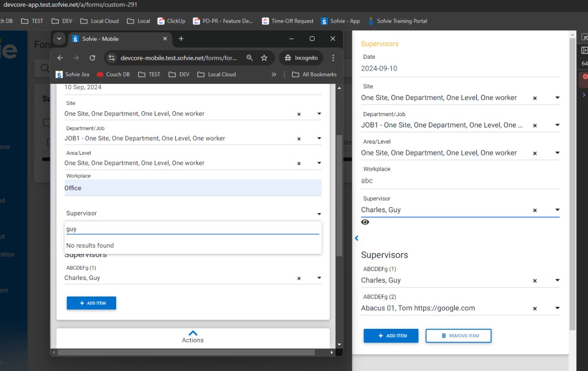
Task: Click zoom magnifier icon in mobile address bar
Action: (250, 58)
